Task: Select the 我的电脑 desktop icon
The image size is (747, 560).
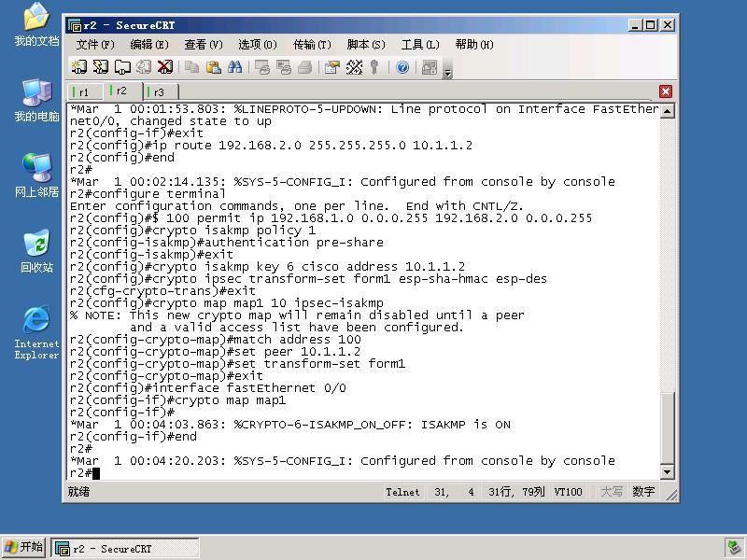Action: click(x=36, y=101)
